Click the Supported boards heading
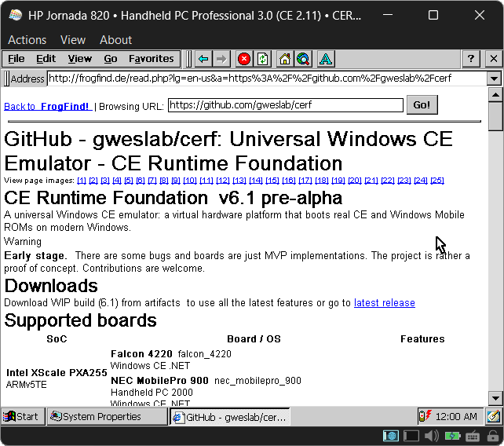 tap(80, 320)
